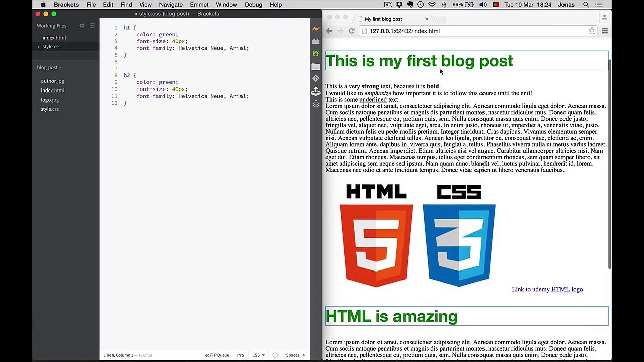Click the upload tray icon in Brackets toolbar
This screenshot has width=644, height=362.
point(316,91)
